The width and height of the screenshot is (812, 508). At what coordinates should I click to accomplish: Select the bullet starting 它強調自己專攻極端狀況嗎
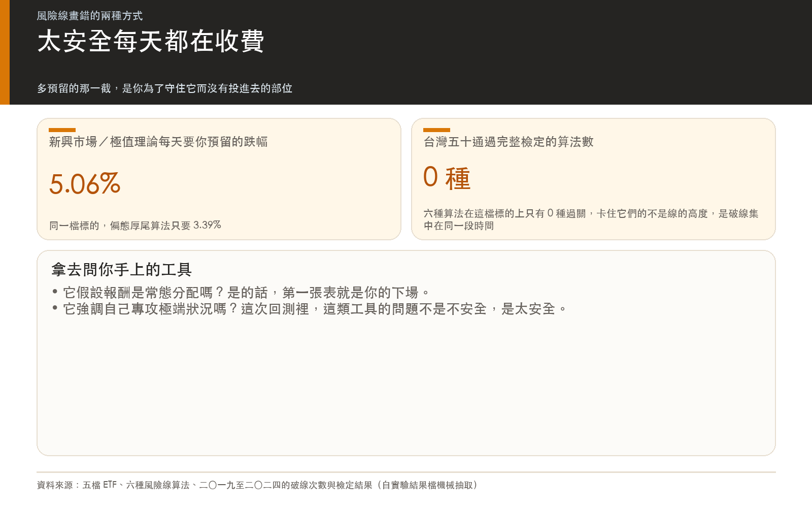click(x=310, y=309)
